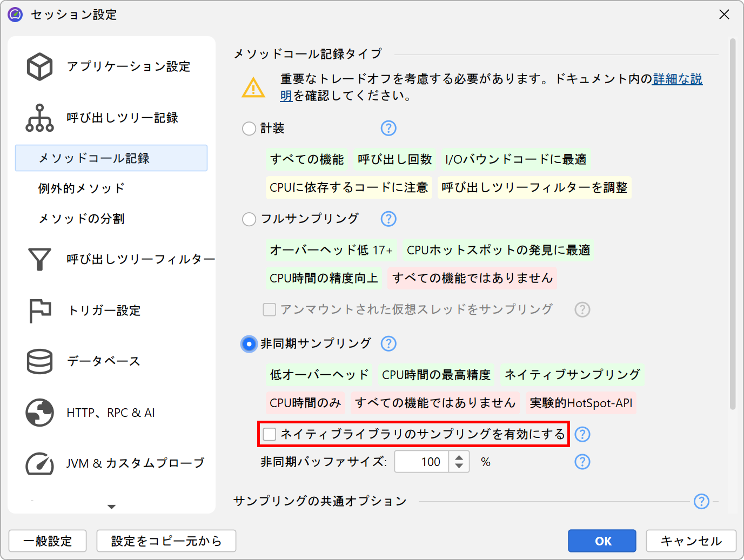Screen dimensions: 744x560
Task: Click the データベース cylinder icon
Action: (x=40, y=361)
